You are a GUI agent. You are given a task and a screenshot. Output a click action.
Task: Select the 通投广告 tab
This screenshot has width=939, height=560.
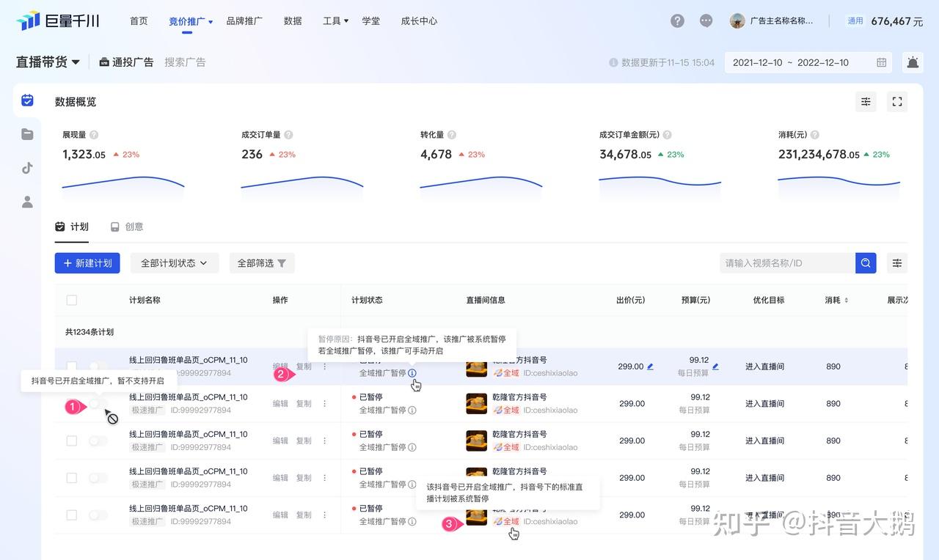click(x=126, y=62)
